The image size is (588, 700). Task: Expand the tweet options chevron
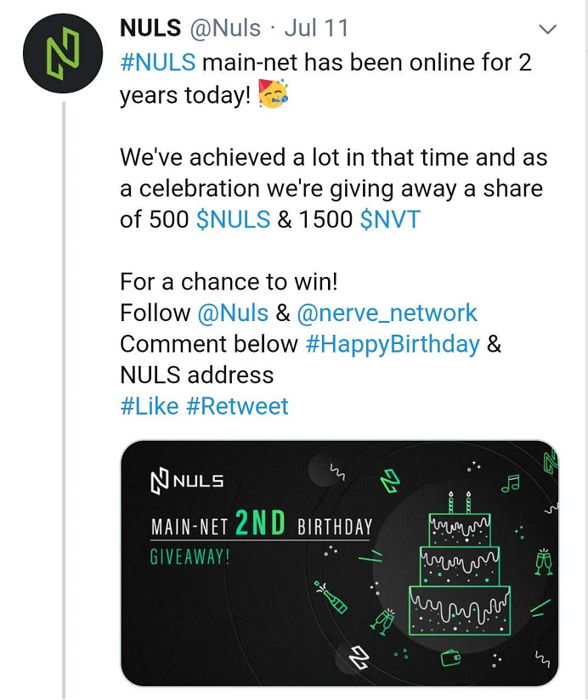click(x=547, y=30)
